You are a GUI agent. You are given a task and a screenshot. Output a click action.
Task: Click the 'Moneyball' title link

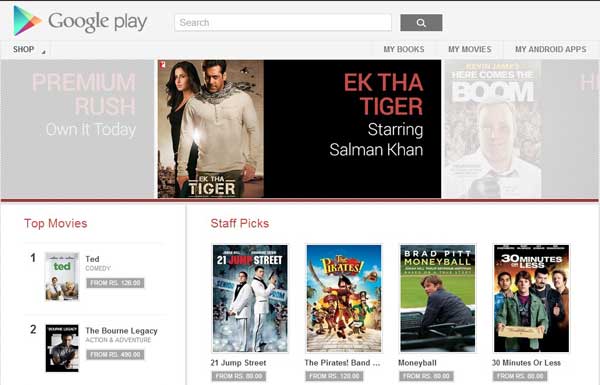(x=417, y=363)
